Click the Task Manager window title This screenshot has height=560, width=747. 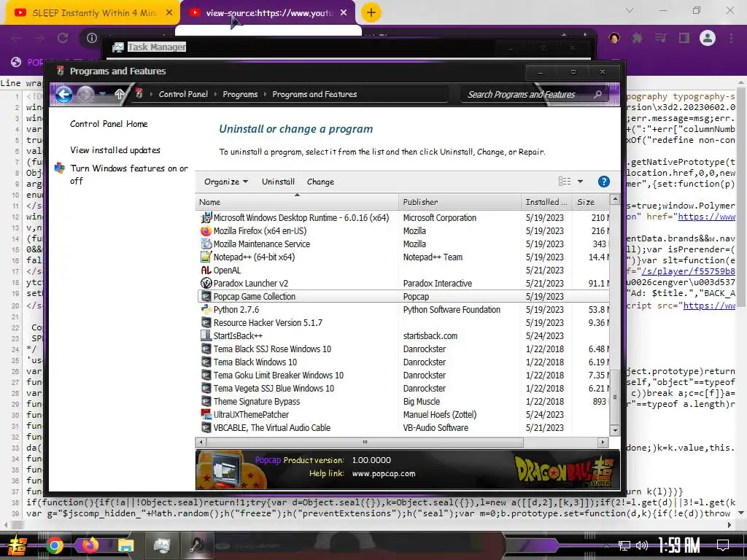click(156, 47)
